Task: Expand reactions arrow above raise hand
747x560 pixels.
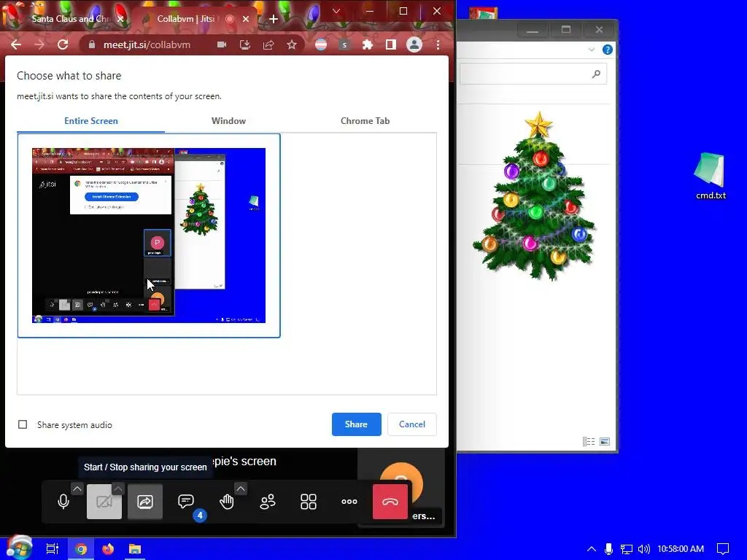Action: [x=241, y=489]
